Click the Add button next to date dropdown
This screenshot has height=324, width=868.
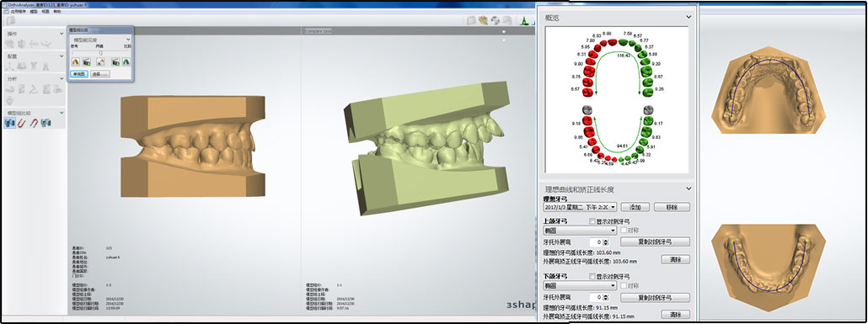[x=635, y=207]
